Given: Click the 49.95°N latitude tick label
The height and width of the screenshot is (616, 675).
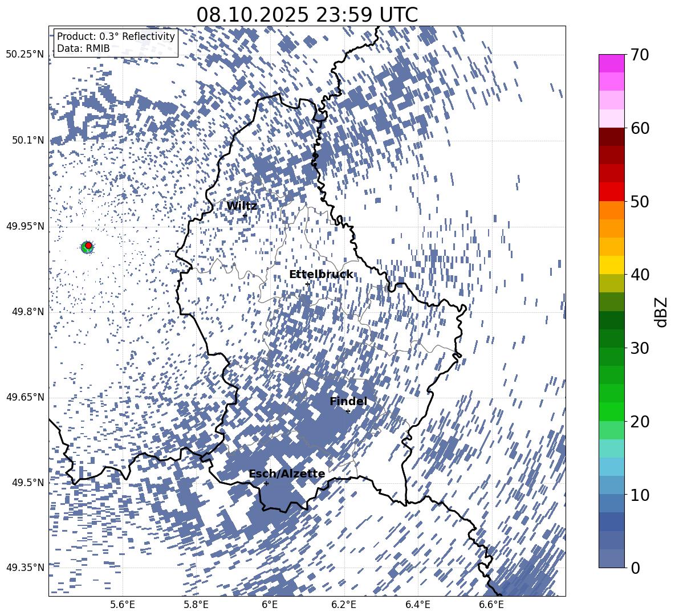Looking at the screenshot, I should click(25, 226).
